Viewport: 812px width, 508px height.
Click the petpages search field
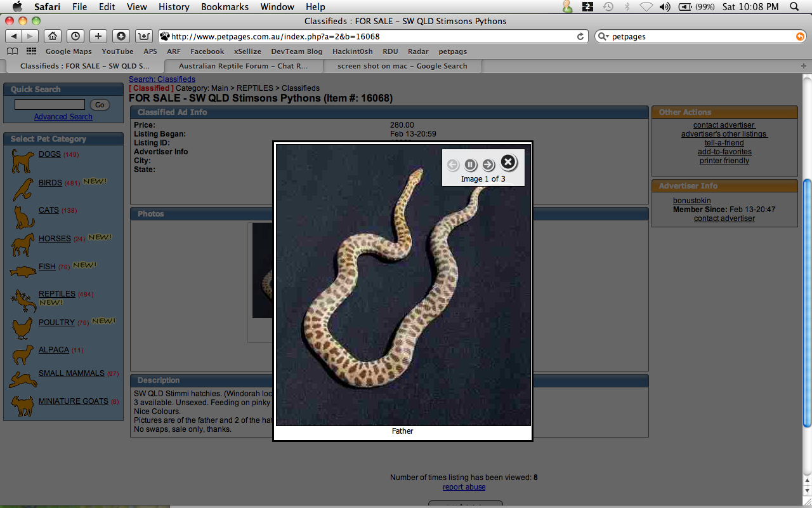coord(700,37)
